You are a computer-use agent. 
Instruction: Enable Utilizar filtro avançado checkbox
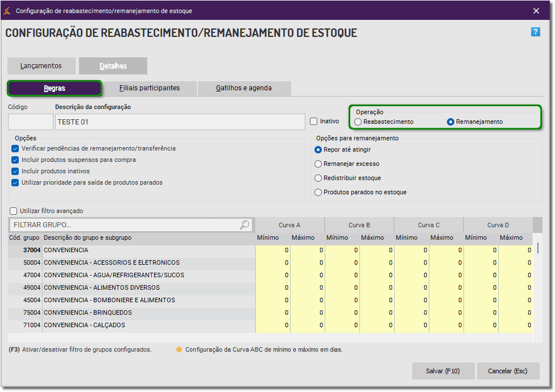click(x=14, y=211)
